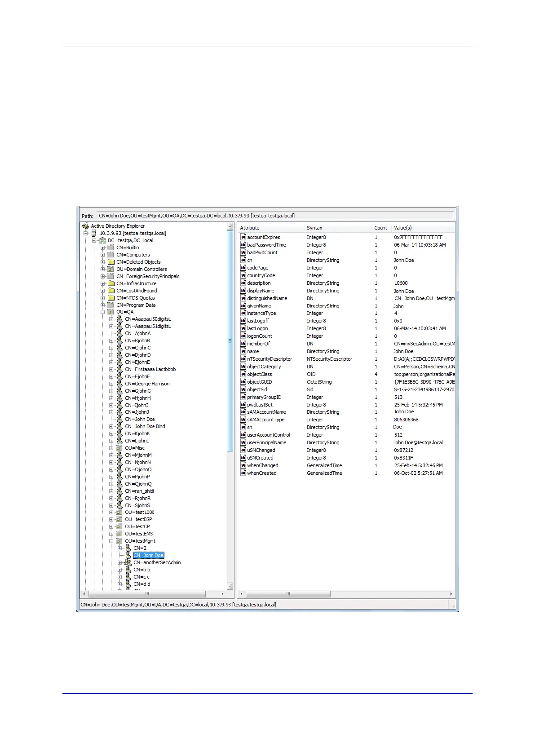Expand the OU=testBSP node
This screenshot has width=535, height=756.
tap(111, 519)
